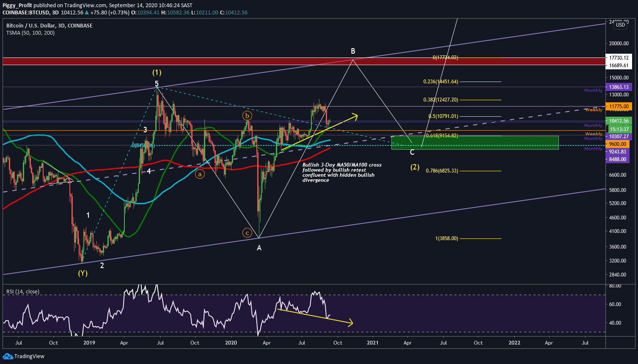Click the 2840.00 price scale value

click(619, 275)
